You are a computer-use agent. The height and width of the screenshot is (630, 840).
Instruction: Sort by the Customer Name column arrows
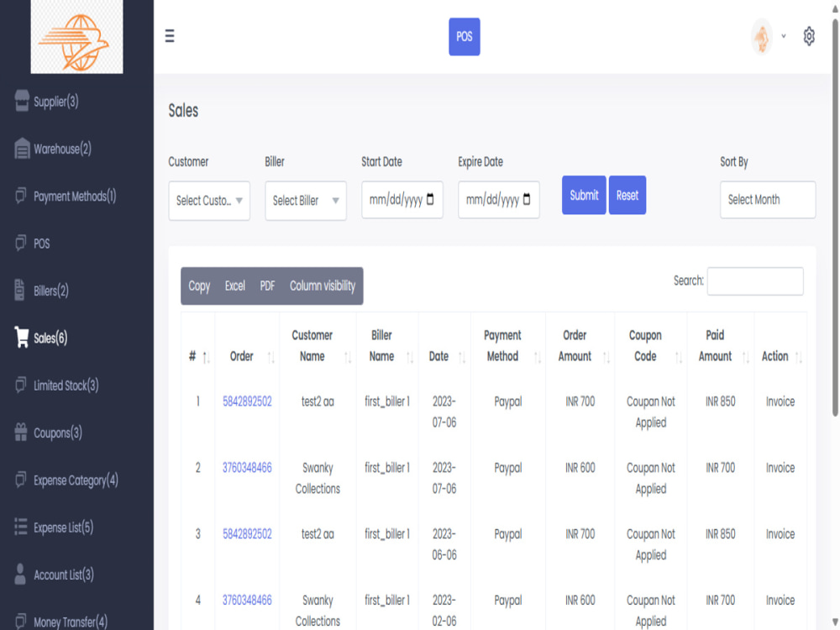(348, 358)
